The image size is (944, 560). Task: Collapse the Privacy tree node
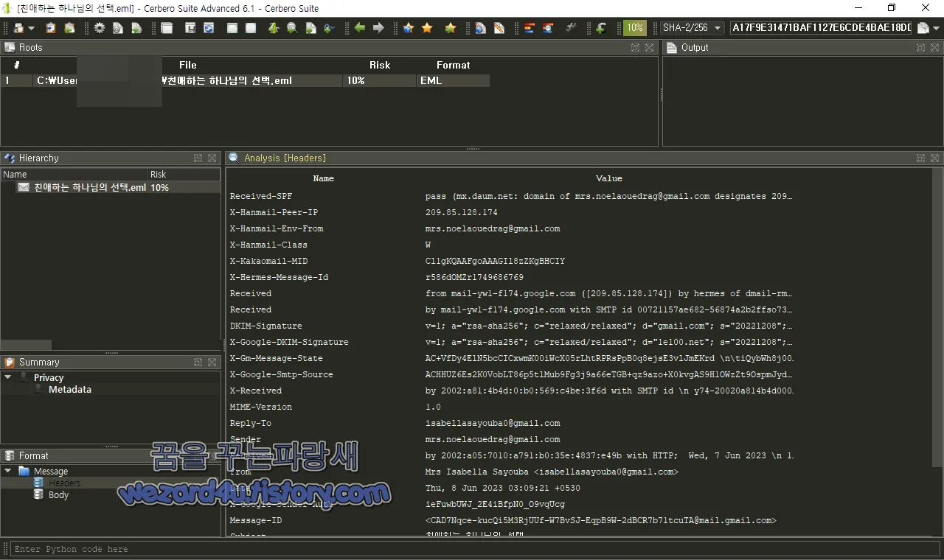[x=8, y=377]
